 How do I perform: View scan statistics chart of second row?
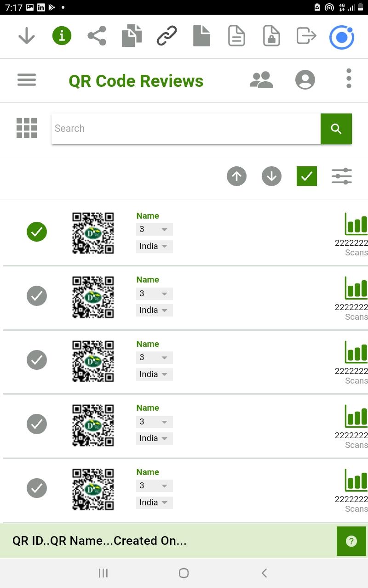click(356, 288)
